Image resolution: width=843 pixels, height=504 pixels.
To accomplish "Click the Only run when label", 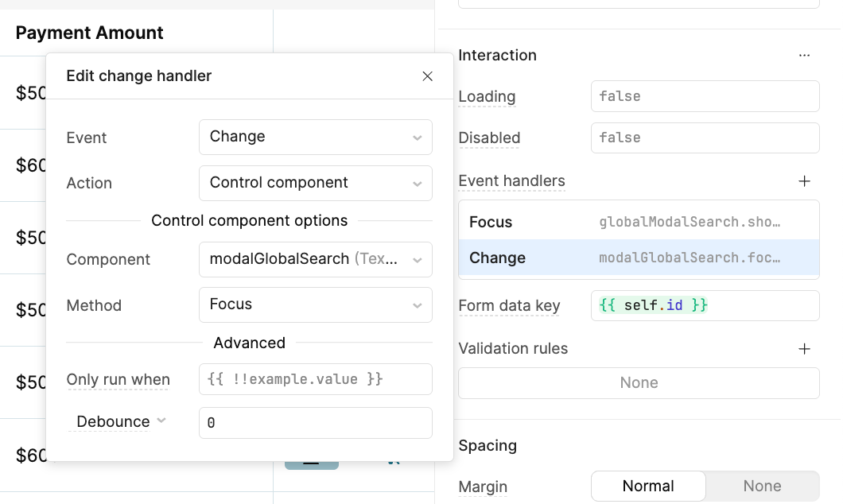I will click(x=118, y=379).
